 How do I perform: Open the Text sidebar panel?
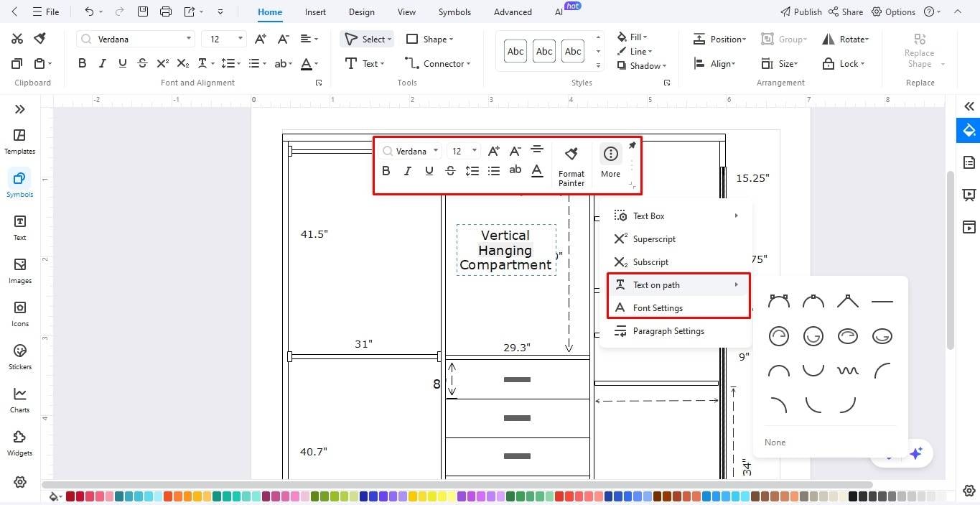point(20,228)
